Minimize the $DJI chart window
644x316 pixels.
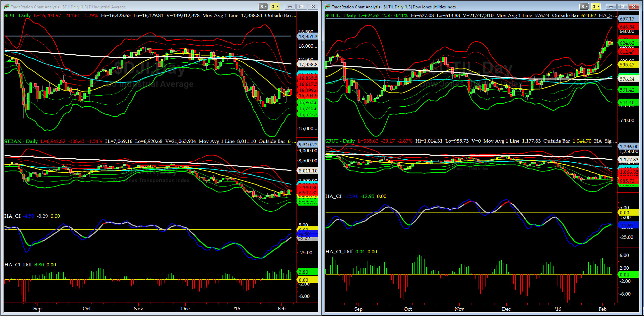click(290, 7)
